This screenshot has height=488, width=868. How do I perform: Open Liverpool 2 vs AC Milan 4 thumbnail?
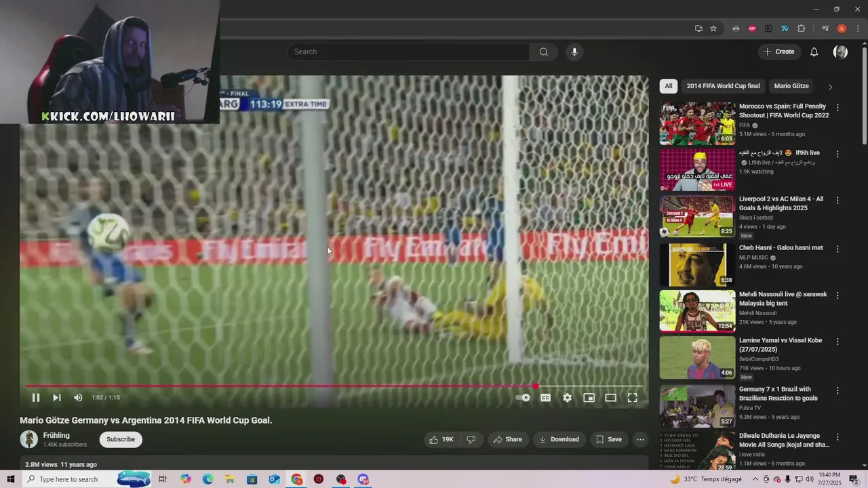697,216
